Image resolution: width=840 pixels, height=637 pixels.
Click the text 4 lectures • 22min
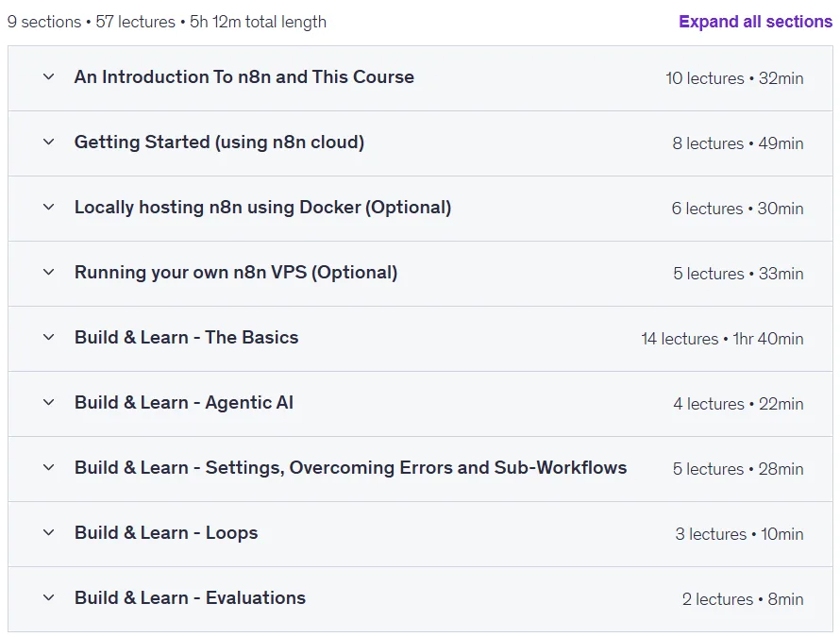738,404
